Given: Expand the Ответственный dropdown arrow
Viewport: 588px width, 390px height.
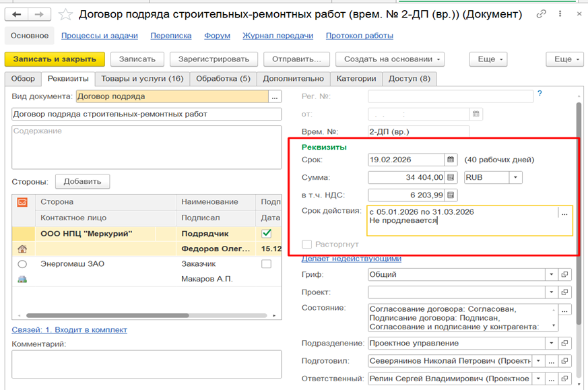Looking at the screenshot, I should coord(539,379).
